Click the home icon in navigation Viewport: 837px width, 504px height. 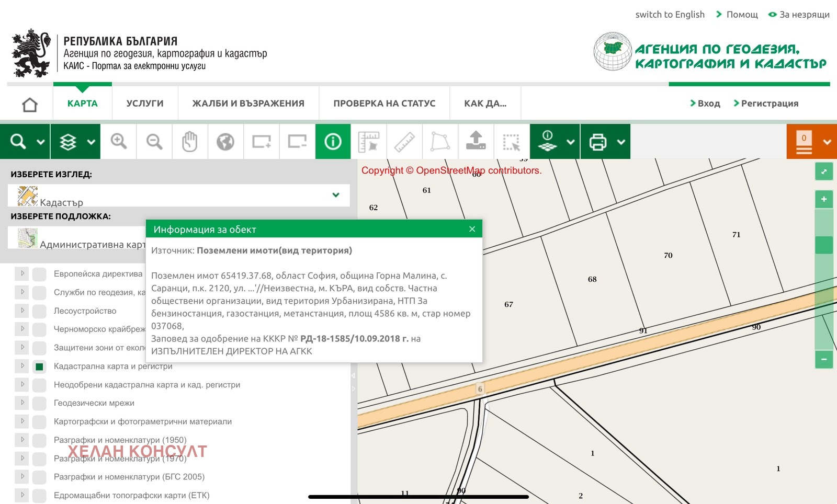[30, 104]
